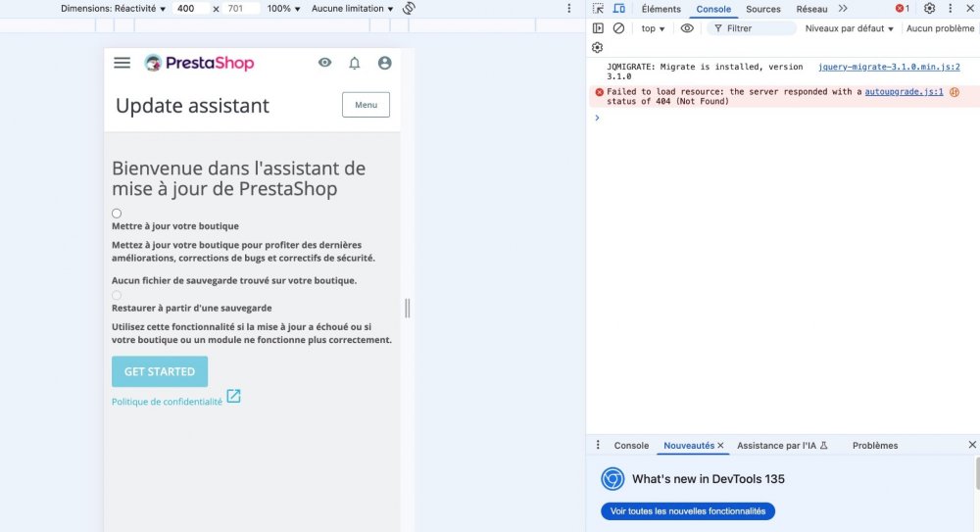Switch to Assistance par l'IA tab
The height and width of the screenshot is (532, 980).
782,446
